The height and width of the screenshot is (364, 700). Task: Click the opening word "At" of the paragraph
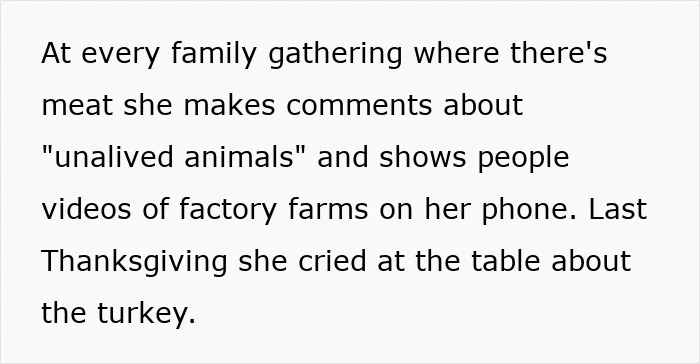click(56, 53)
